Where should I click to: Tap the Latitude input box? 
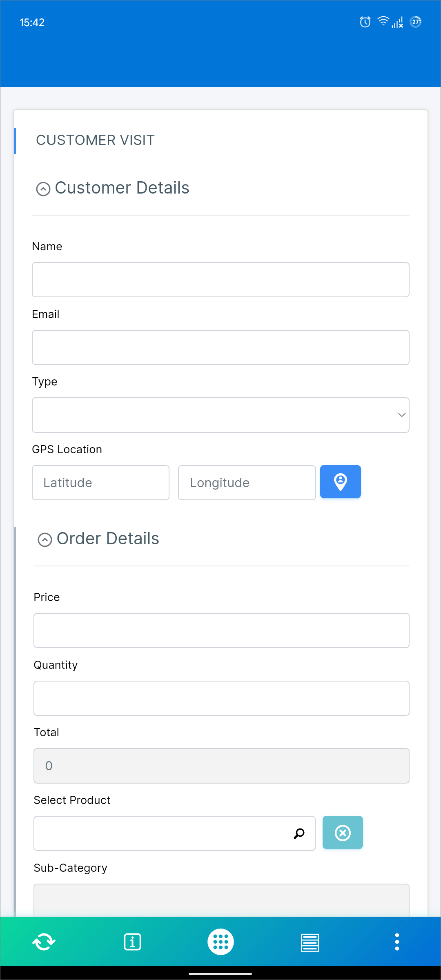click(x=100, y=482)
